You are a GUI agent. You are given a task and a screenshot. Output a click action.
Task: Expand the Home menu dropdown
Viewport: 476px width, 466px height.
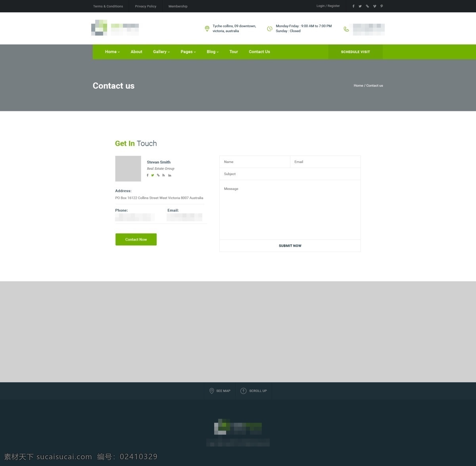coord(112,52)
